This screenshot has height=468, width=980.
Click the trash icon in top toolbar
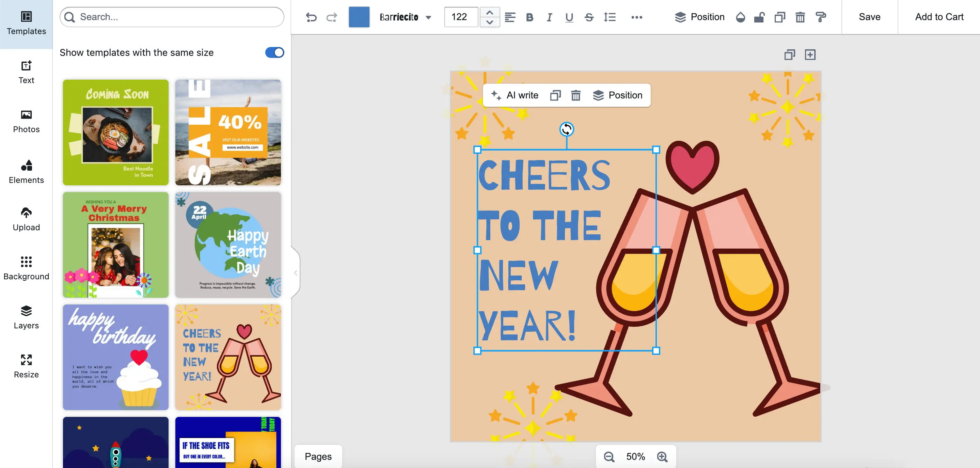click(x=800, y=17)
